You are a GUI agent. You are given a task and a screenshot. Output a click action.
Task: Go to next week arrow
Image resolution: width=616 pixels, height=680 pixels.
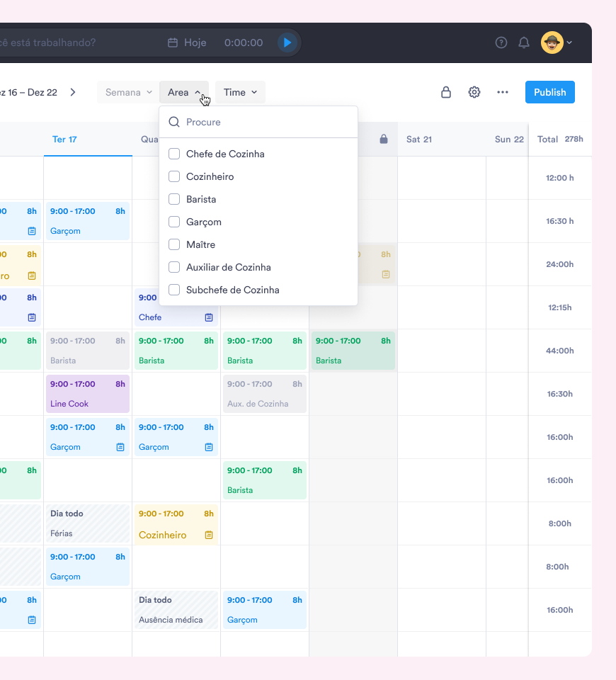pyautogui.click(x=73, y=92)
